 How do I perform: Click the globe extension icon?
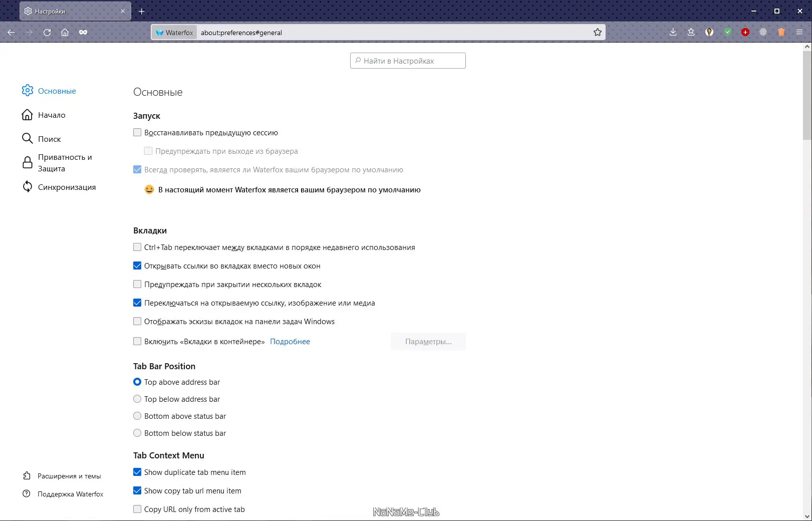coord(763,33)
